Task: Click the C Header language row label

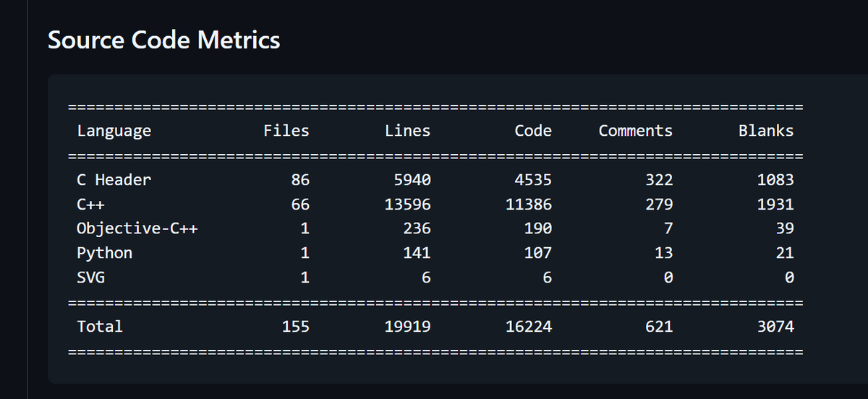Action: tap(114, 180)
